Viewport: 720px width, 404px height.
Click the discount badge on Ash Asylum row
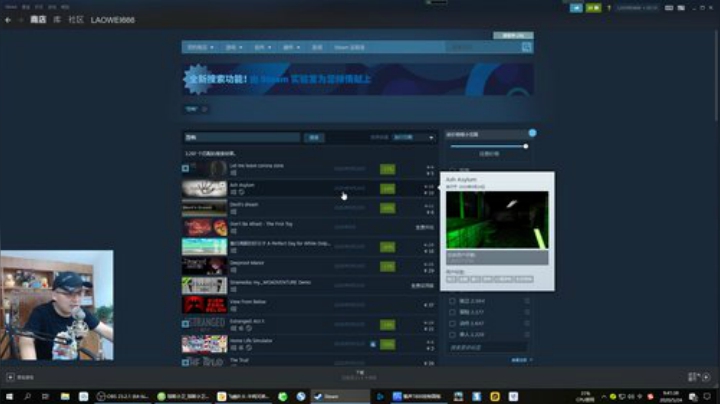[388, 189]
